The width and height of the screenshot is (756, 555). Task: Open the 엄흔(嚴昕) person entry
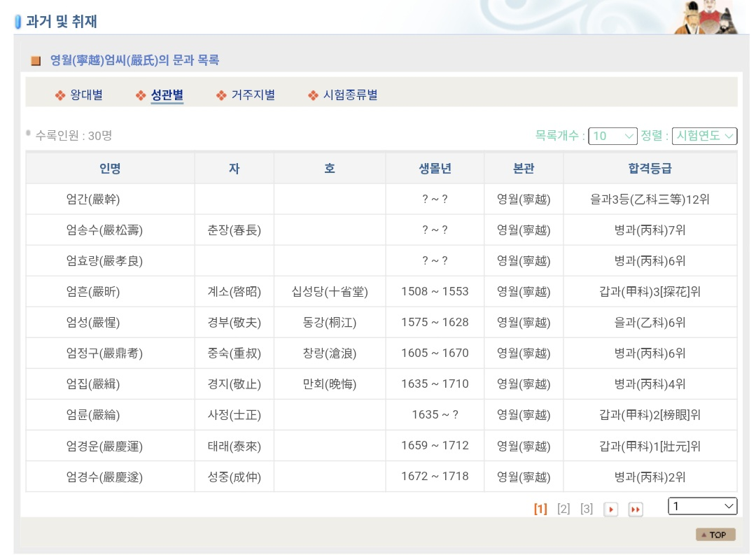[x=93, y=292]
